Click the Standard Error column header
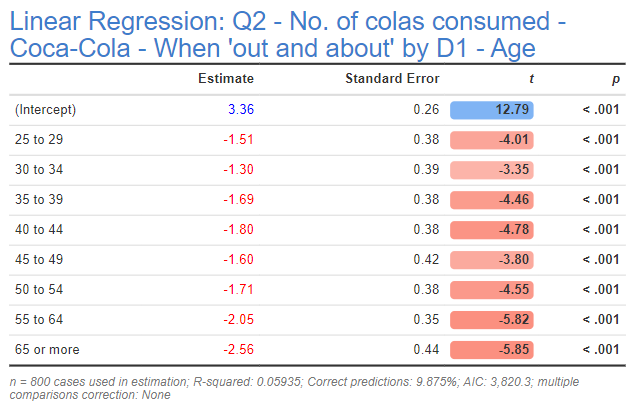 click(392, 79)
